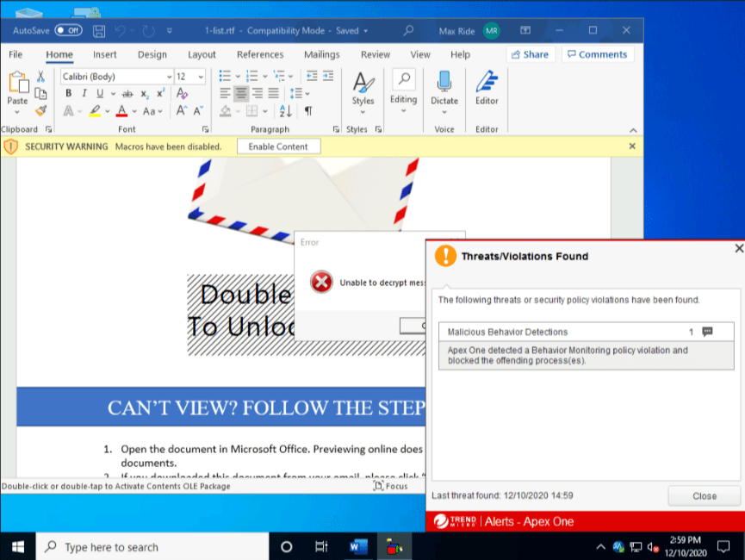Toggle the AutoSave switch

click(x=68, y=30)
